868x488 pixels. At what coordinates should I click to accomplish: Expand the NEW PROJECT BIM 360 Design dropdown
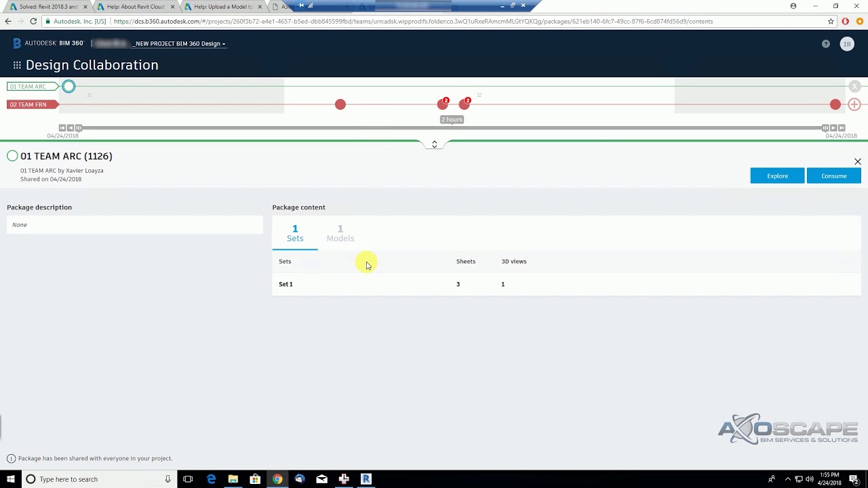[180, 44]
